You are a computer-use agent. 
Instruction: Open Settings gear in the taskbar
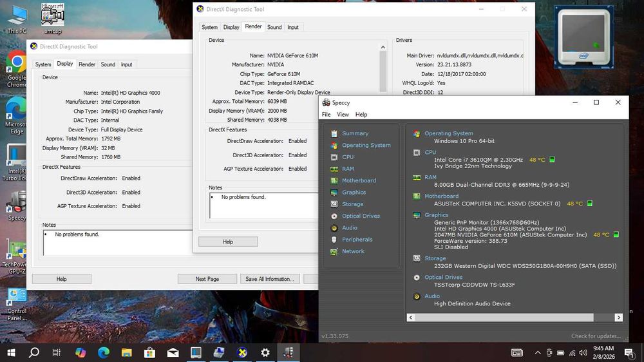pyautogui.click(x=265, y=352)
